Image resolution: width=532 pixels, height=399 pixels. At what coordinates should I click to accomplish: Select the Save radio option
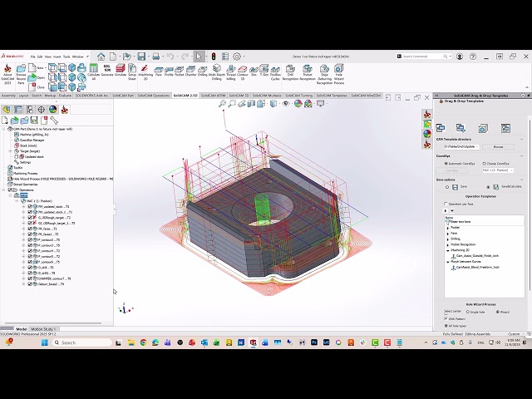coord(447,187)
